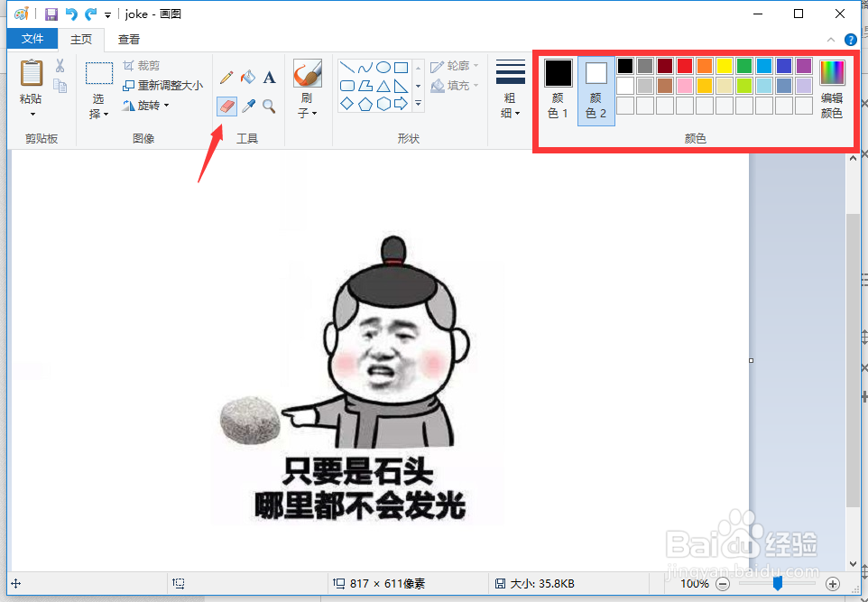Open the Help question mark
This screenshot has width=868, height=602.
tap(850, 40)
